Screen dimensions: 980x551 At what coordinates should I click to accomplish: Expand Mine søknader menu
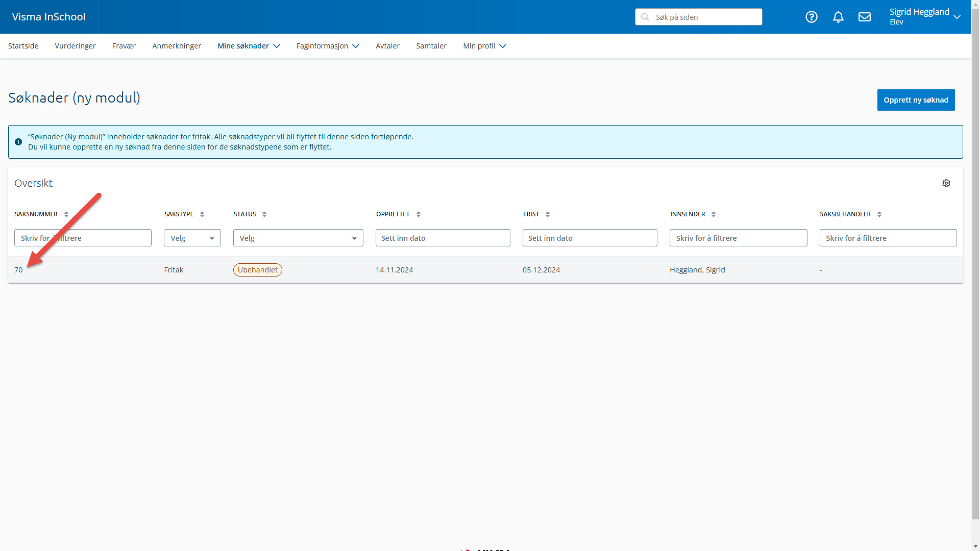[249, 46]
